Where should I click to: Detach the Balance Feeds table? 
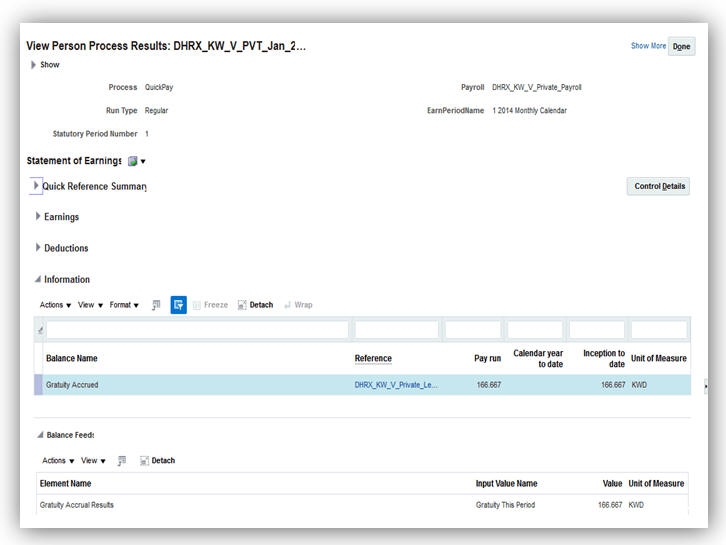click(x=157, y=460)
